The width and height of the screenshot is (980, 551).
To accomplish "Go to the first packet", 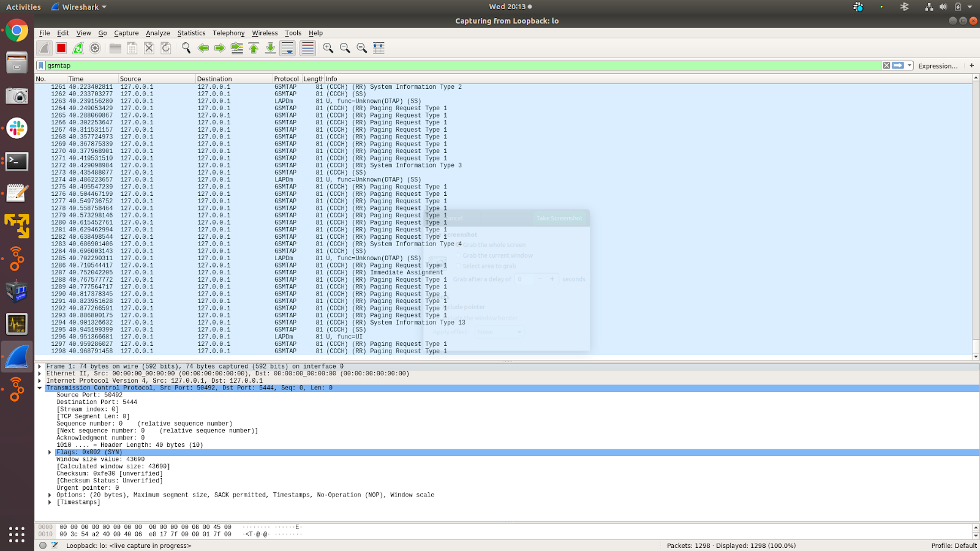I will pos(254,48).
